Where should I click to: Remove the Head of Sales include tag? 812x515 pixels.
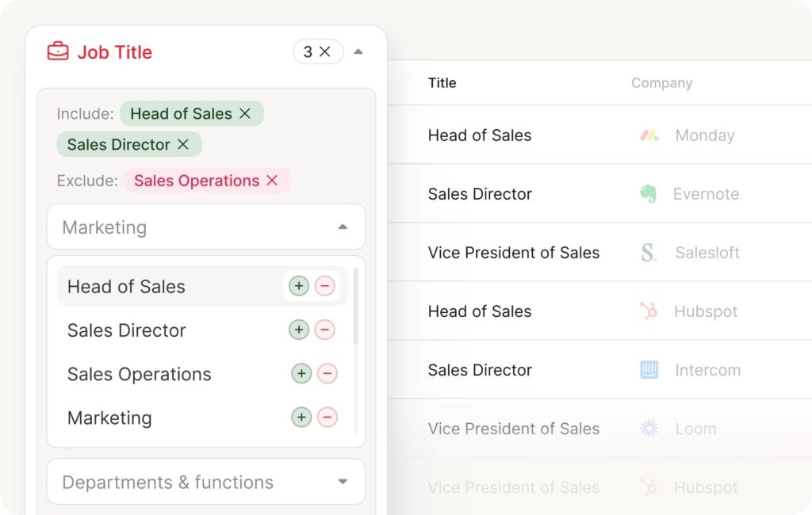(x=245, y=114)
